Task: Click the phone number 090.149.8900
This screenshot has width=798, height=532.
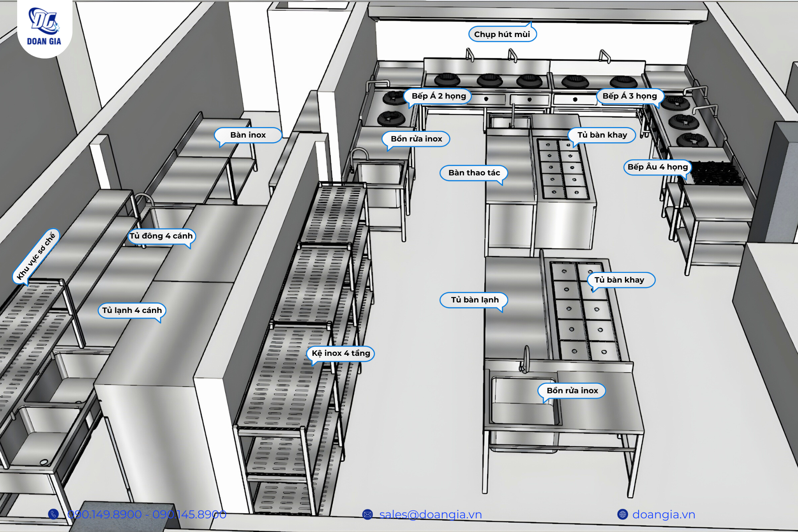Action: [104, 514]
